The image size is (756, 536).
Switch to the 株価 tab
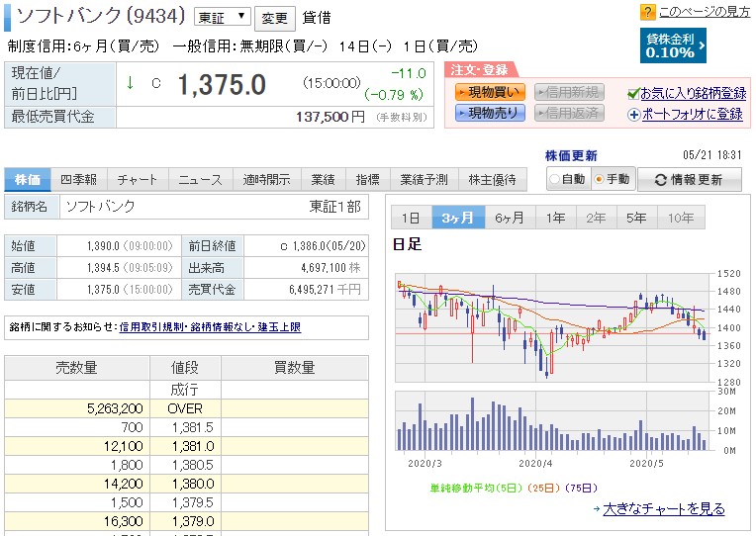click(x=28, y=180)
